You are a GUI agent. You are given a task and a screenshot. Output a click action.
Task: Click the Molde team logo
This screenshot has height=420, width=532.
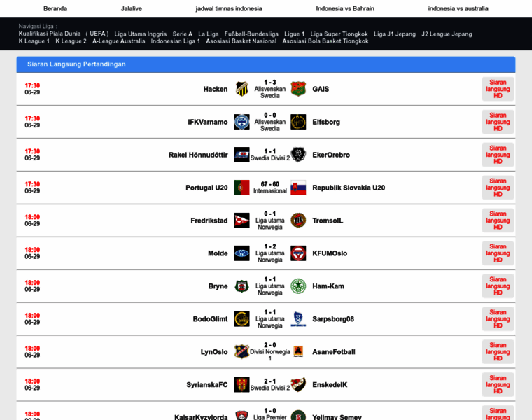[241, 253]
